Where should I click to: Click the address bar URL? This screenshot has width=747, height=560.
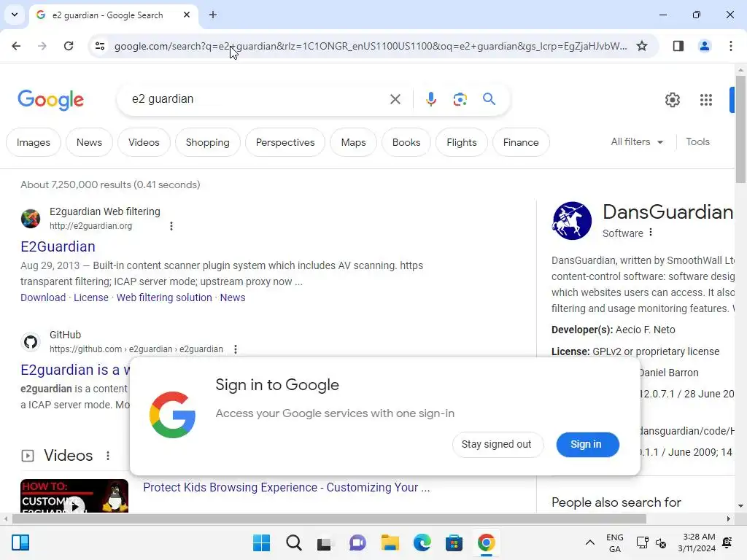coord(371,46)
